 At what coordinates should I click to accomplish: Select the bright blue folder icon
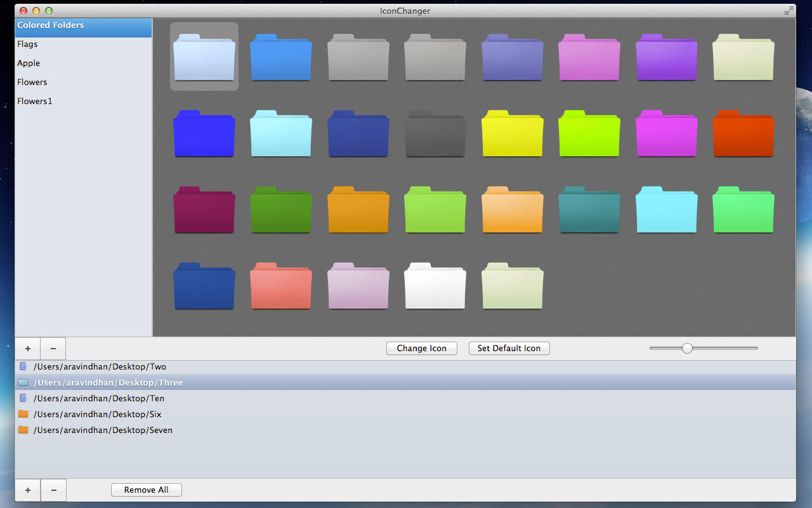[x=281, y=58]
